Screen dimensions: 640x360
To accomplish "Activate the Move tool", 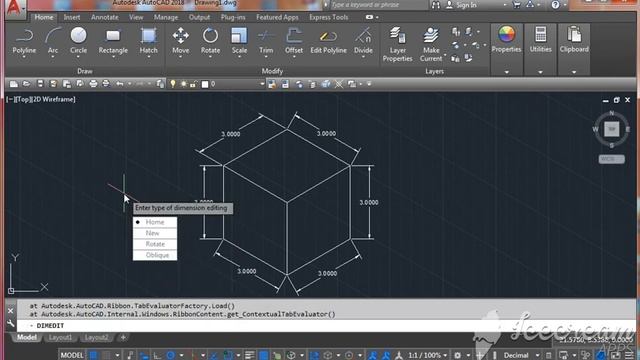I will (x=180, y=41).
